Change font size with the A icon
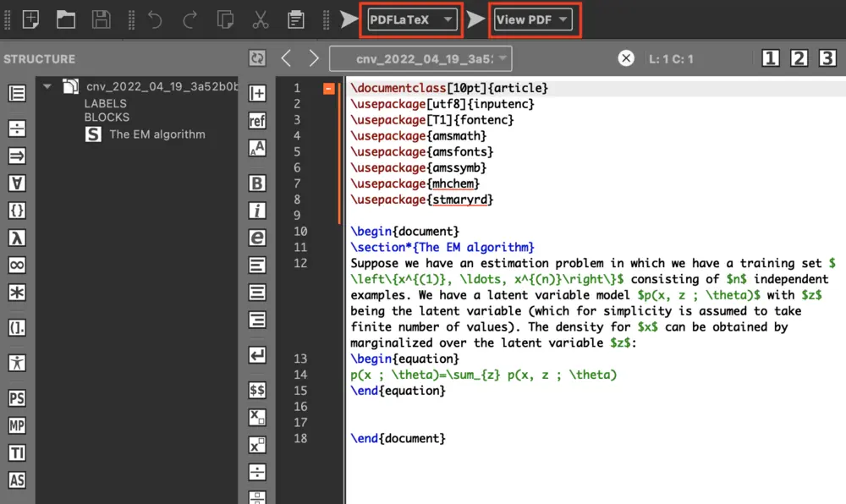The height and width of the screenshot is (504, 846). (257, 148)
